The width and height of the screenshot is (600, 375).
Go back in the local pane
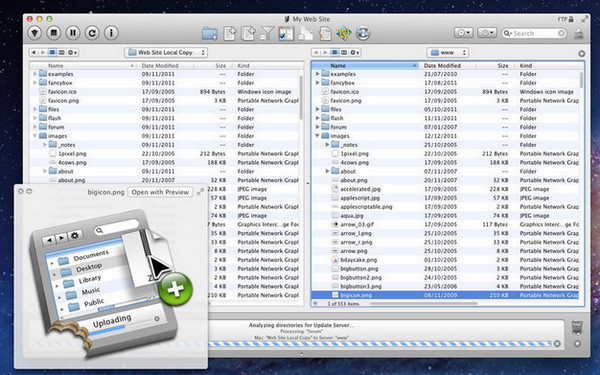pyautogui.click(x=34, y=52)
